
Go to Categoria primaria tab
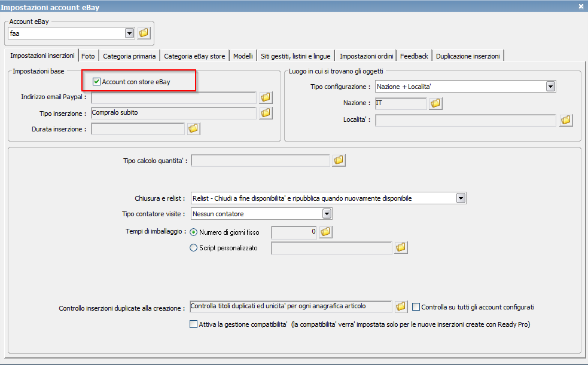coord(129,56)
